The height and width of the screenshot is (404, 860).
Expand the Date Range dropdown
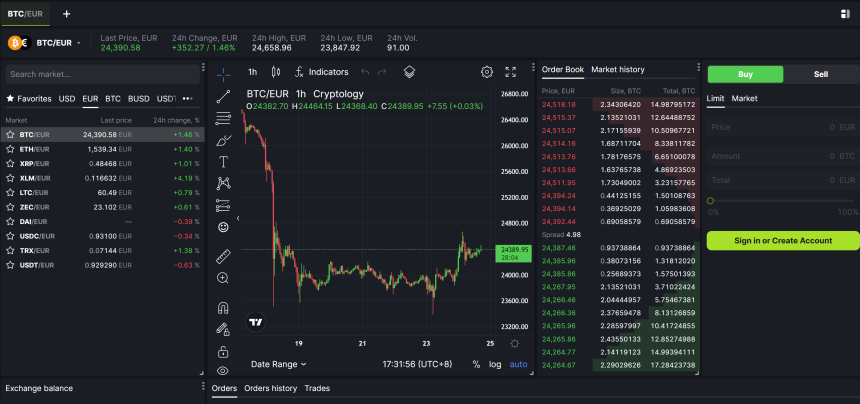point(278,364)
